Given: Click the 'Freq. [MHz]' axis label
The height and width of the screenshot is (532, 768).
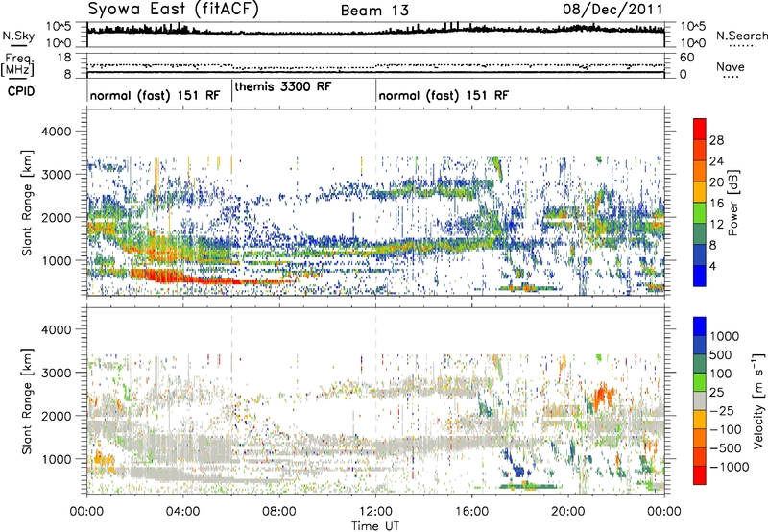Looking at the screenshot, I should pos(17,65).
